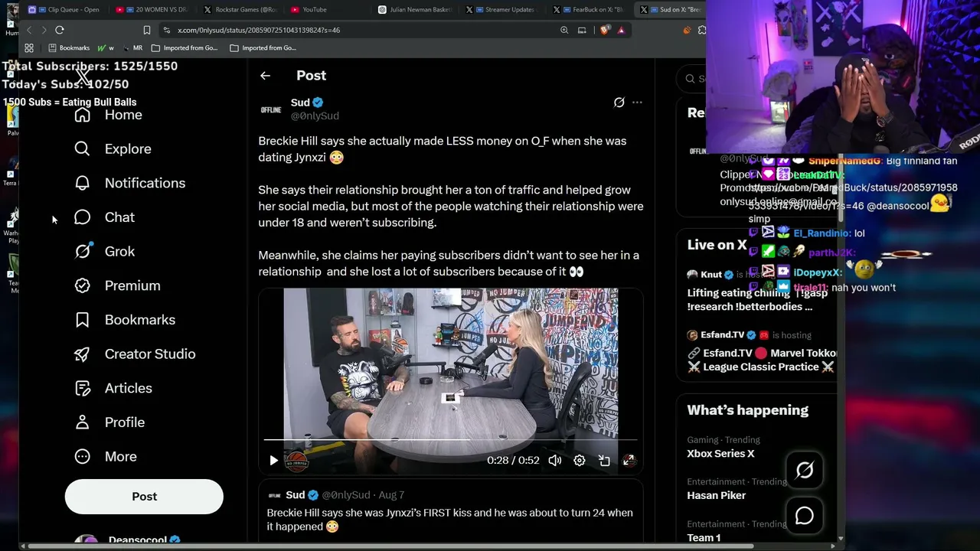Click the Brave Shields lion icon
The image size is (980, 551).
click(x=604, y=30)
